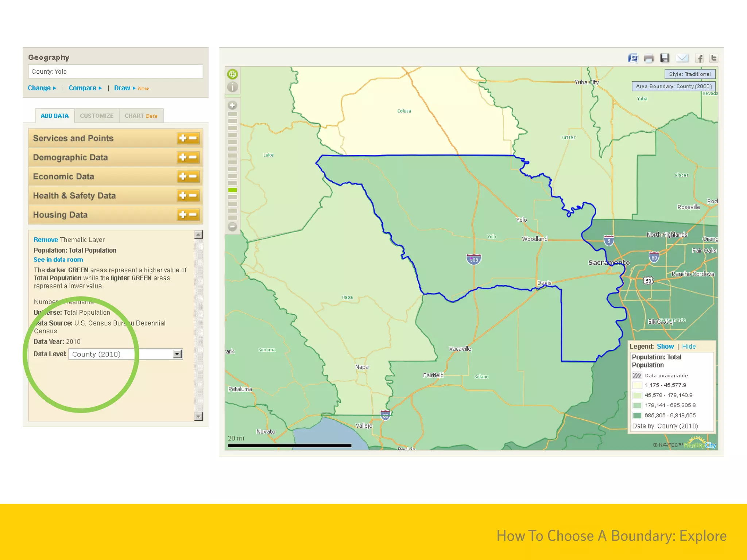Switch to the CUSTOMIZE tab
Image resolution: width=747 pixels, height=560 pixels.
pyautogui.click(x=97, y=116)
